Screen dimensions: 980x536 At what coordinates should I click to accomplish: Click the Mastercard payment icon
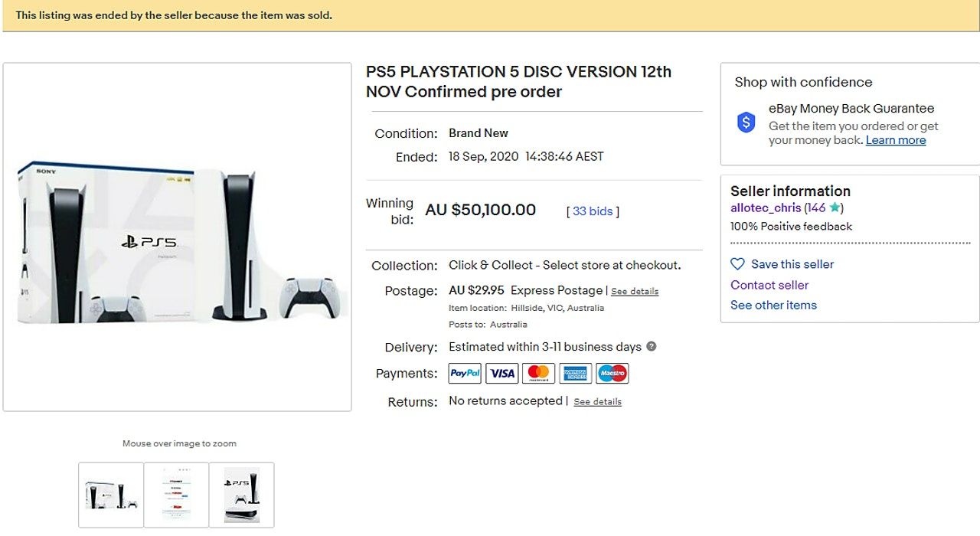click(x=538, y=373)
